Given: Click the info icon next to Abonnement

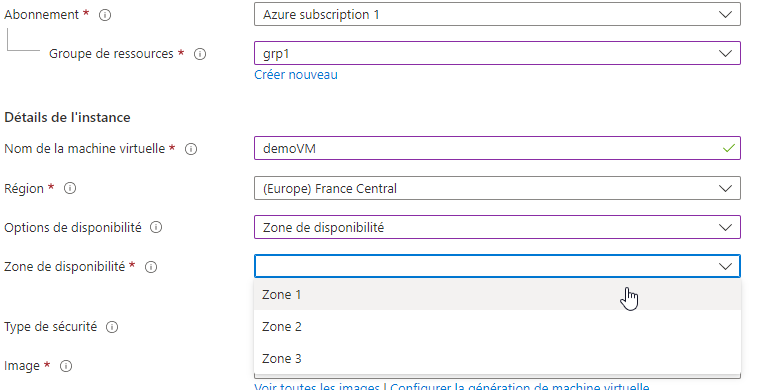Looking at the screenshot, I should (x=105, y=15).
